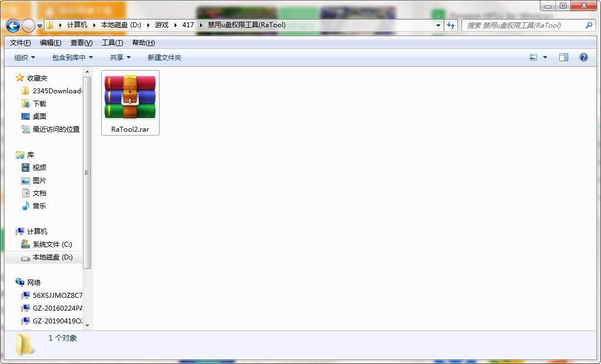Screen dimensions: 601x364
Task: Click the refresh button beside address bar
Action: [451, 26]
